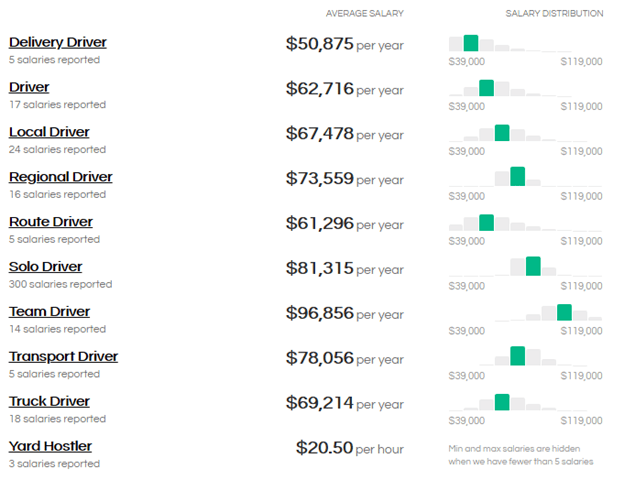Click the Average Salary column header

pyautogui.click(x=364, y=14)
